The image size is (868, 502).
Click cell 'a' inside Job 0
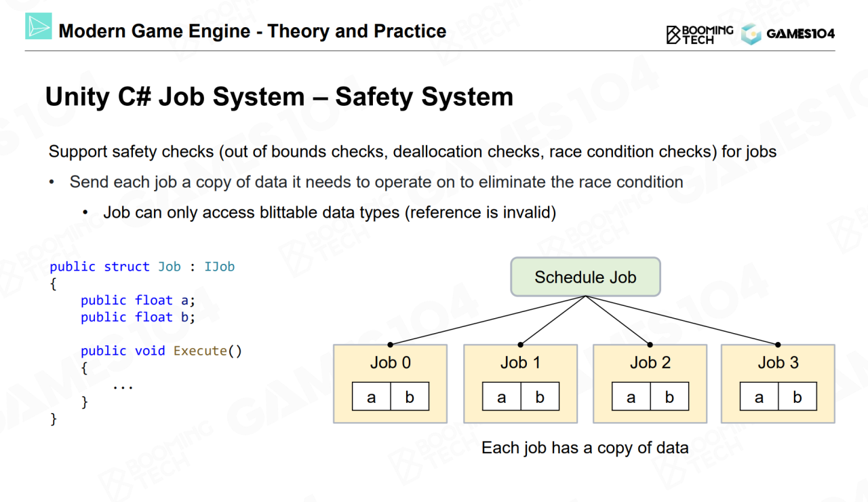pyautogui.click(x=371, y=398)
